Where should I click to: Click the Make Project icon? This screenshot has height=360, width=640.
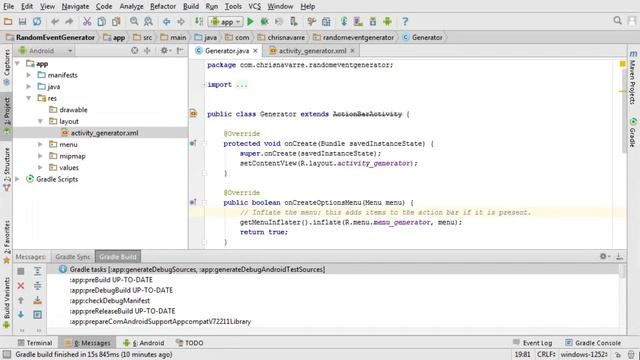[x=199, y=22]
